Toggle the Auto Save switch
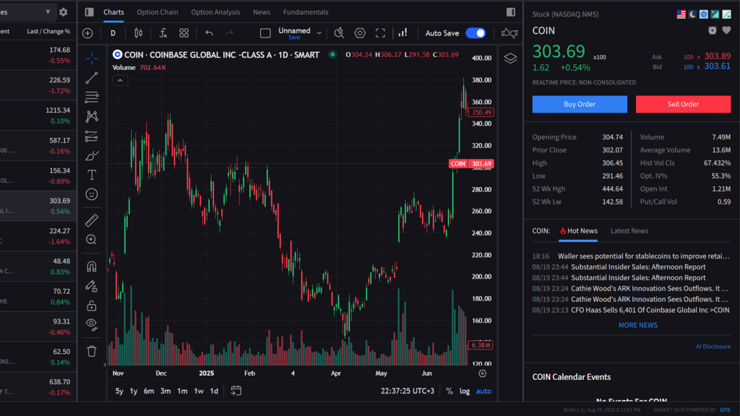 click(x=476, y=33)
